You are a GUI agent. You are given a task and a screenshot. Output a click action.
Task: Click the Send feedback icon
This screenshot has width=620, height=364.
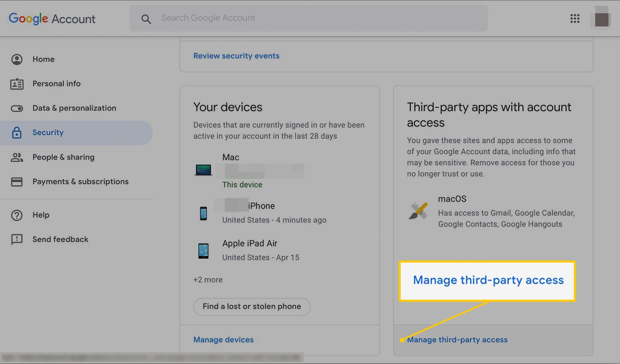click(x=17, y=240)
